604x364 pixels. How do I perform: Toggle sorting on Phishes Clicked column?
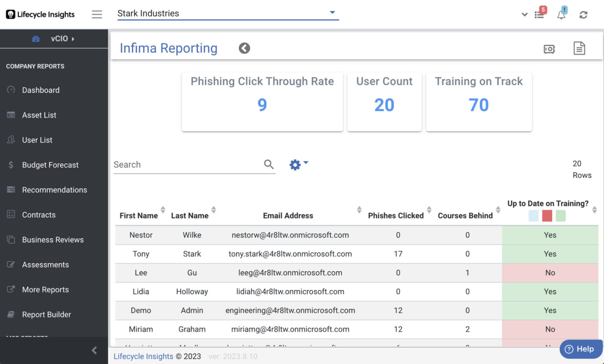[429, 210]
